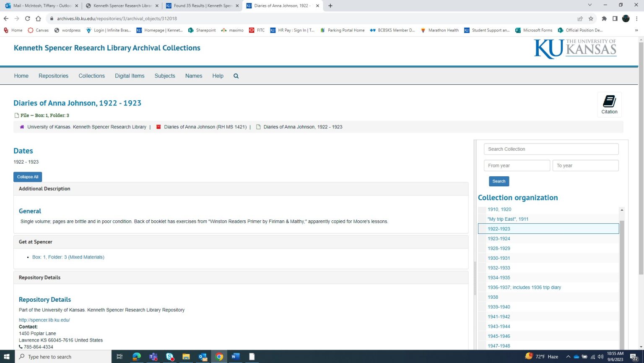Click the Citation icon
The image size is (644, 363).
(x=609, y=104)
